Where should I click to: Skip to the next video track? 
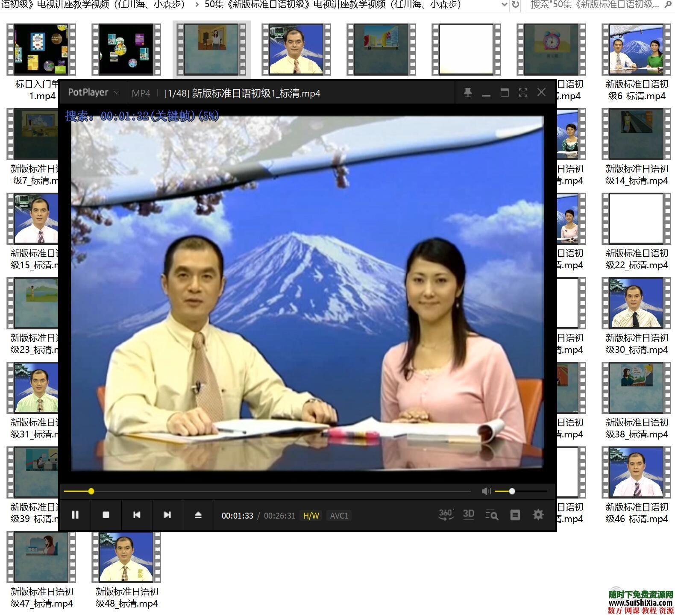(x=167, y=515)
